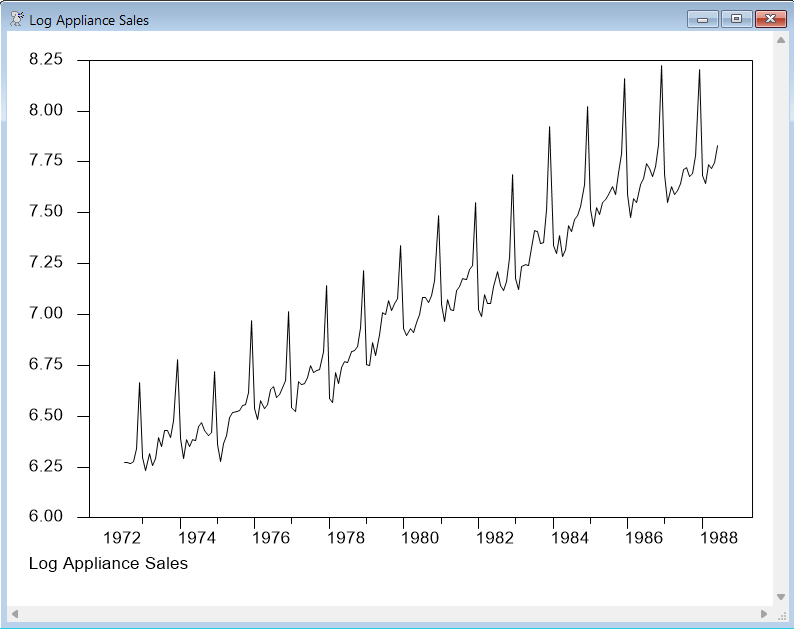The image size is (794, 629).
Task: Minimize the Log Appliance Sales window
Action: (703, 19)
